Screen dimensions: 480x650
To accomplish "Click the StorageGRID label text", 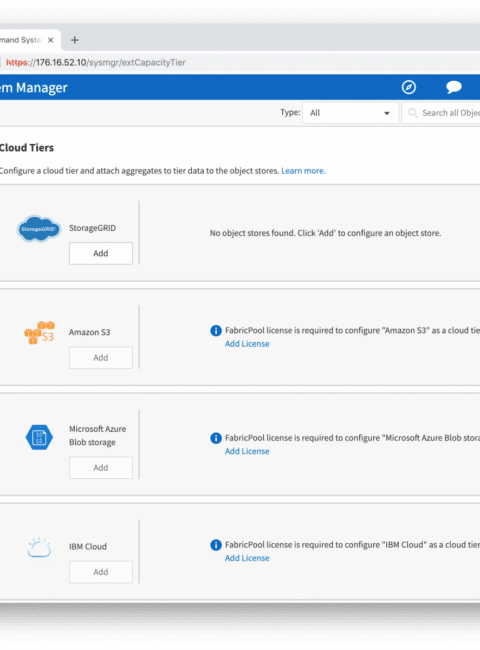I will click(x=92, y=228).
